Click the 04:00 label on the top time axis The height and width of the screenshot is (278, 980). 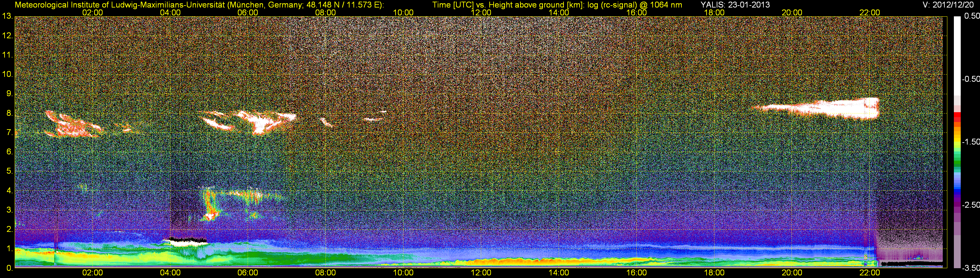(x=170, y=12)
